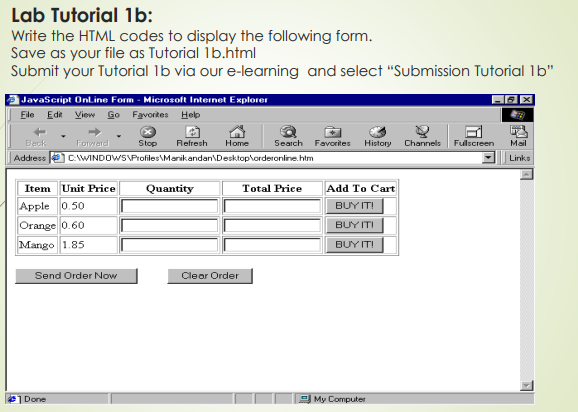Click the Quantity column header
This screenshot has width=578, height=412.
170,188
